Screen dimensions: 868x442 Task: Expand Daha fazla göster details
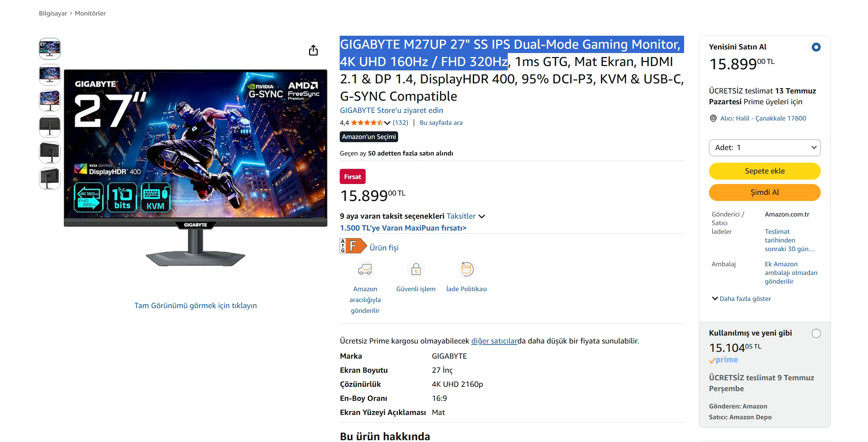pyautogui.click(x=741, y=299)
